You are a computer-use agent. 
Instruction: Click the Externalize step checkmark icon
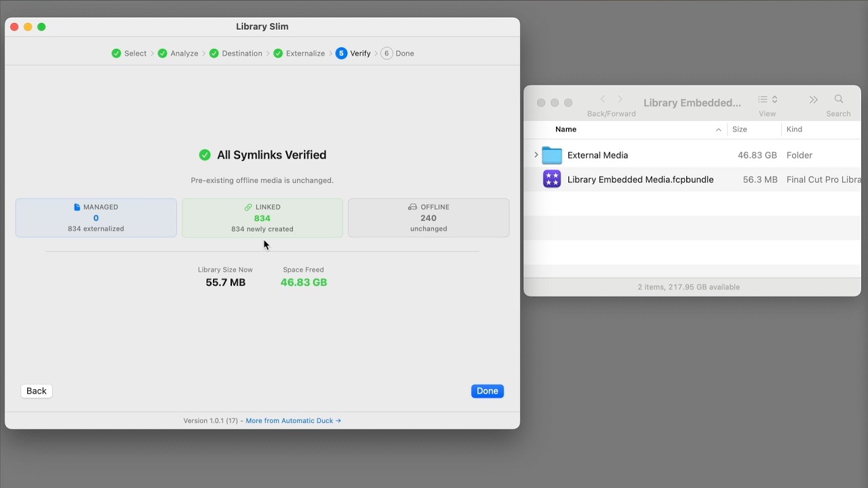tap(278, 54)
